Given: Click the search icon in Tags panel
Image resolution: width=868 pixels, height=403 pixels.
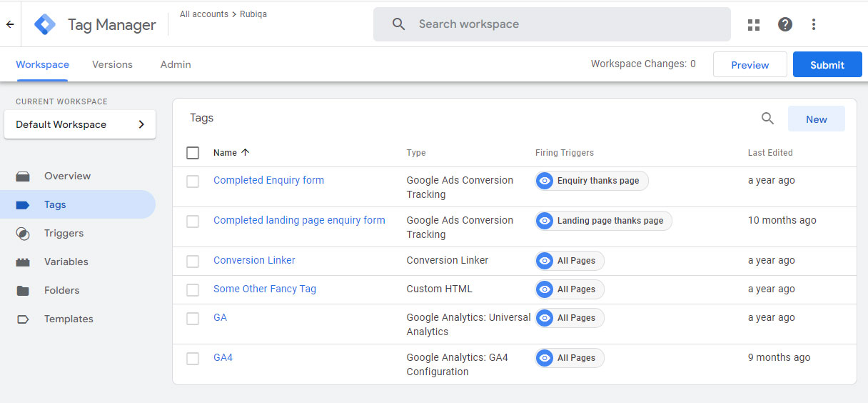Looking at the screenshot, I should coord(767,119).
